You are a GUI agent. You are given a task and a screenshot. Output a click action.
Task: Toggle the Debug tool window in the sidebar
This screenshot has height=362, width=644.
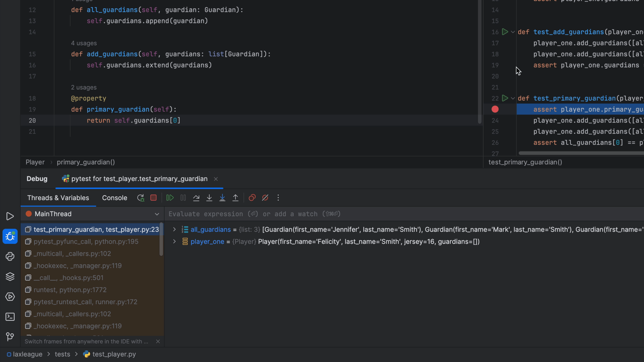point(10,236)
